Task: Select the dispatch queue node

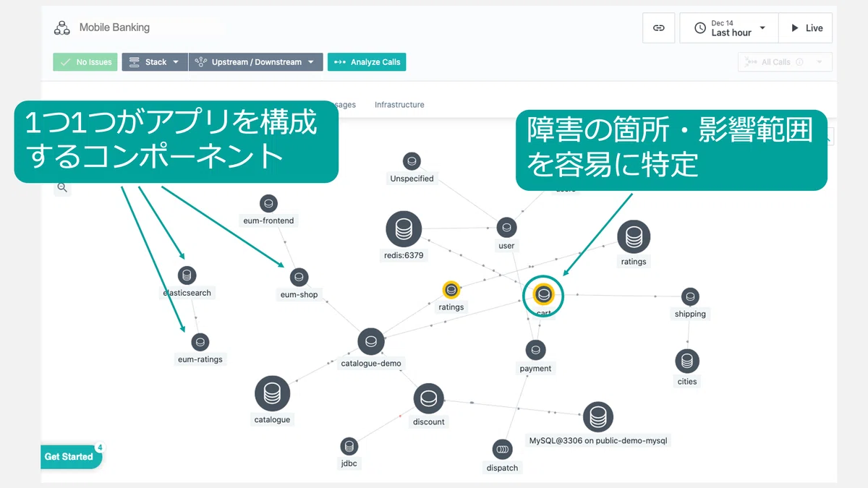Action: pyautogui.click(x=502, y=450)
